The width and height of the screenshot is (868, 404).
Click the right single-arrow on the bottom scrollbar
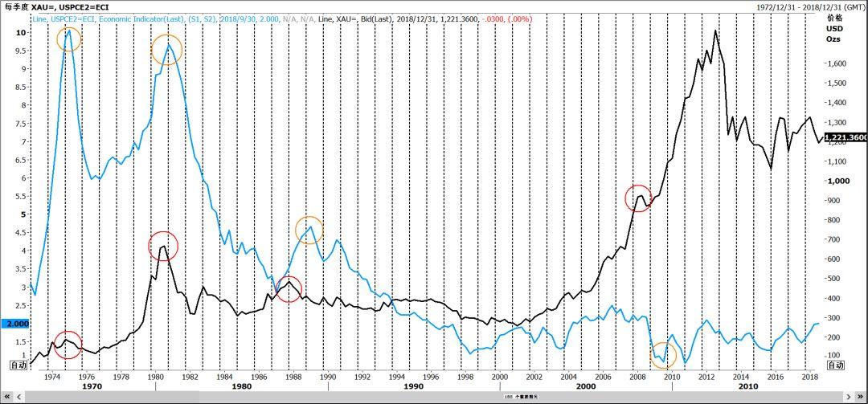coord(850,397)
